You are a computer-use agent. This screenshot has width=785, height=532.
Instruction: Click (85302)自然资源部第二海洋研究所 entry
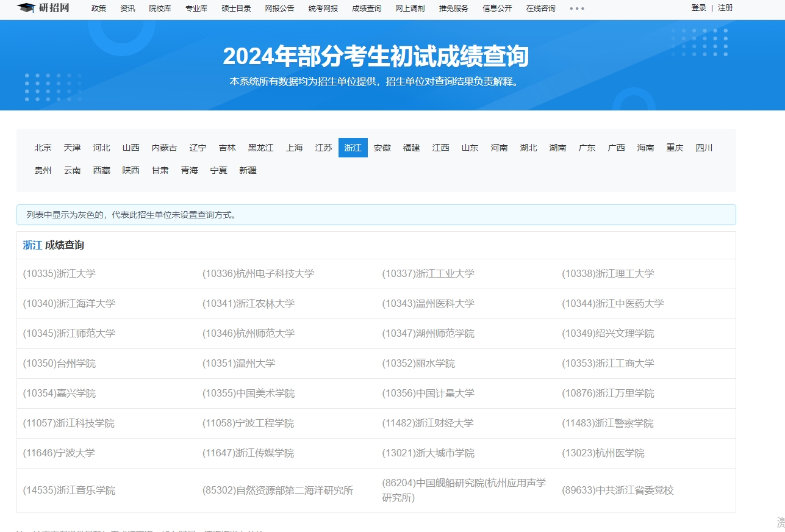click(x=278, y=491)
